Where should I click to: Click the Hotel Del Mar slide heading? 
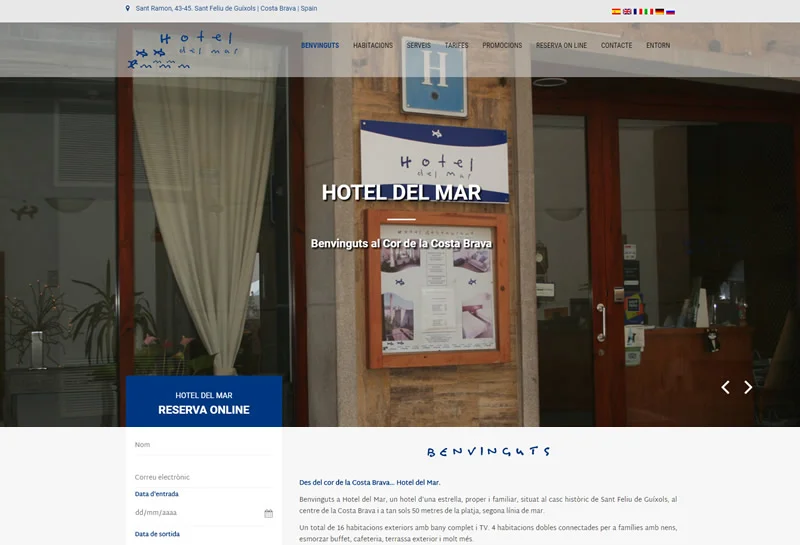(x=402, y=192)
